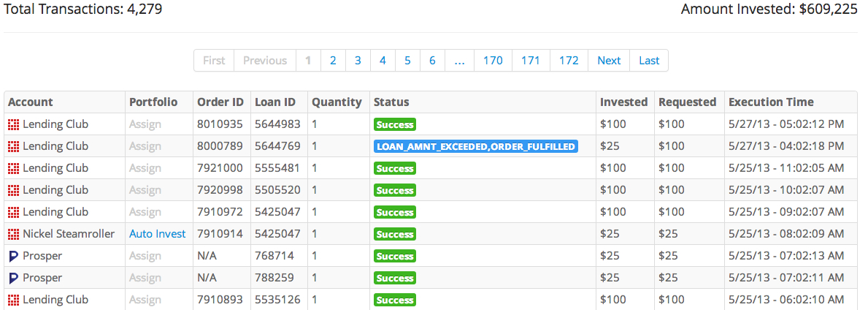Assign portfolio for order 7920998
868x310 pixels.
(x=145, y=190)
